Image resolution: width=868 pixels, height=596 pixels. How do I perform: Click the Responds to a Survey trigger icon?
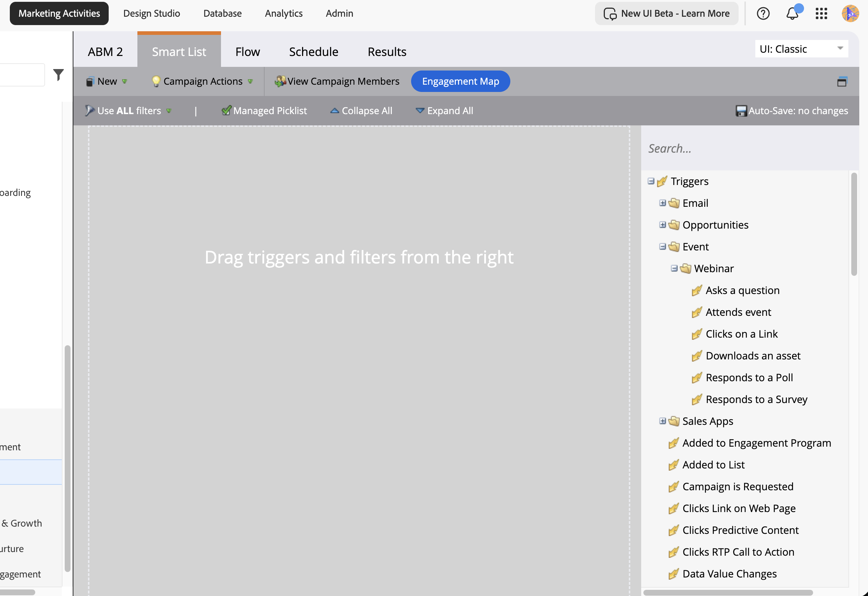(x=697, y=399)
